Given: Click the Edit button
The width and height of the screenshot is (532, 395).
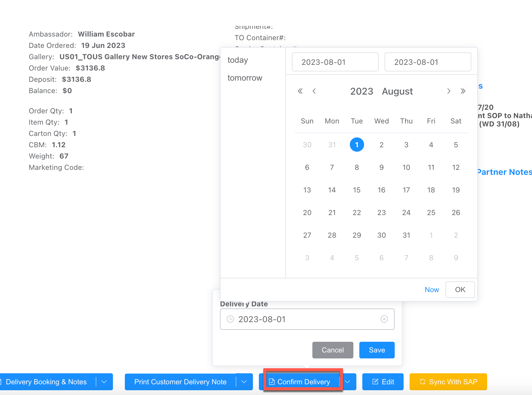Looking at the screenshot, I should click(383, 382).
